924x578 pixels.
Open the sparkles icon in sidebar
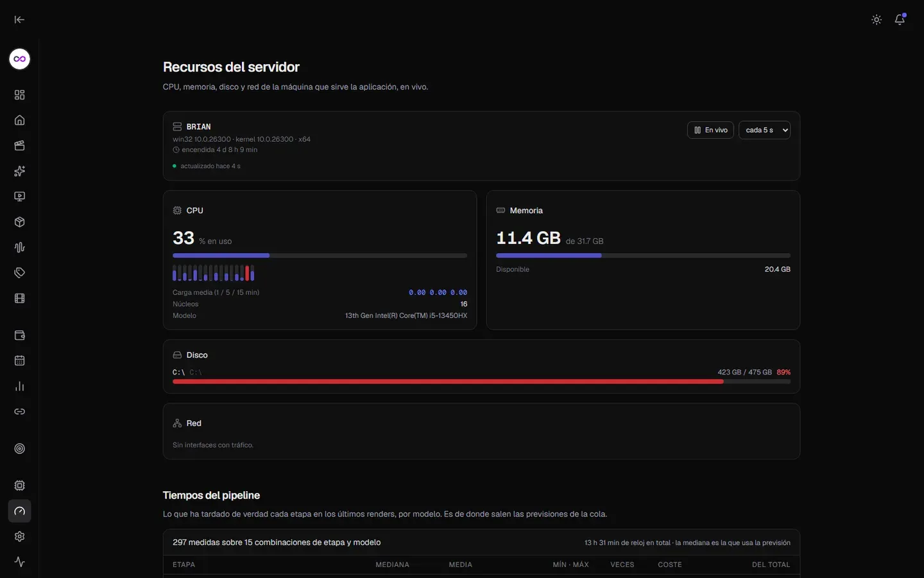pyautogui.click(x=20, y=171)
